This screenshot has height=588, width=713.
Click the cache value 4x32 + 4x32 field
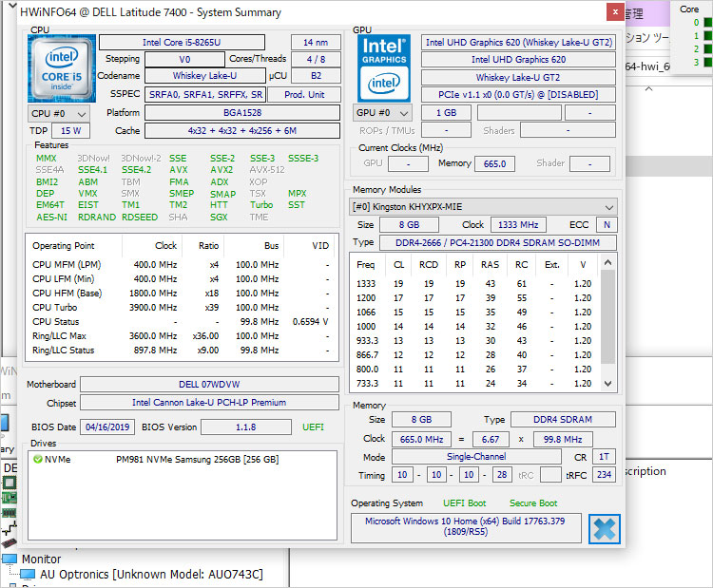pos(242,130)
